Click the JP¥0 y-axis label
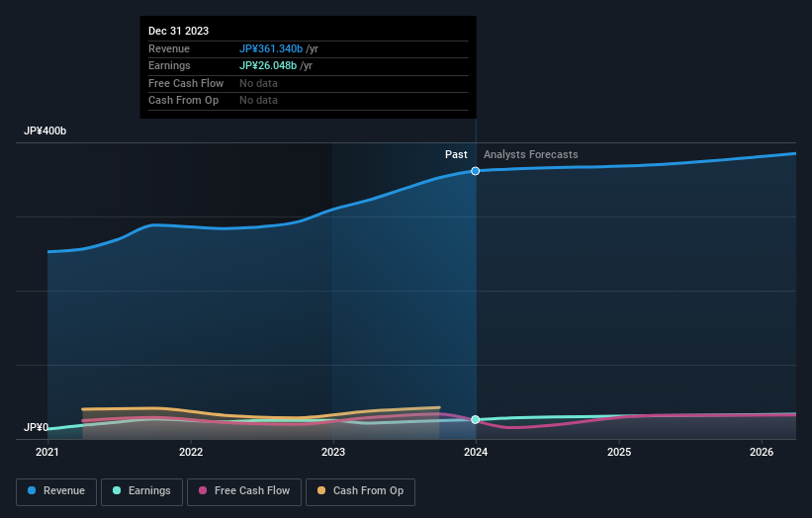Screen dimensions: 812x518 [36, 427]
